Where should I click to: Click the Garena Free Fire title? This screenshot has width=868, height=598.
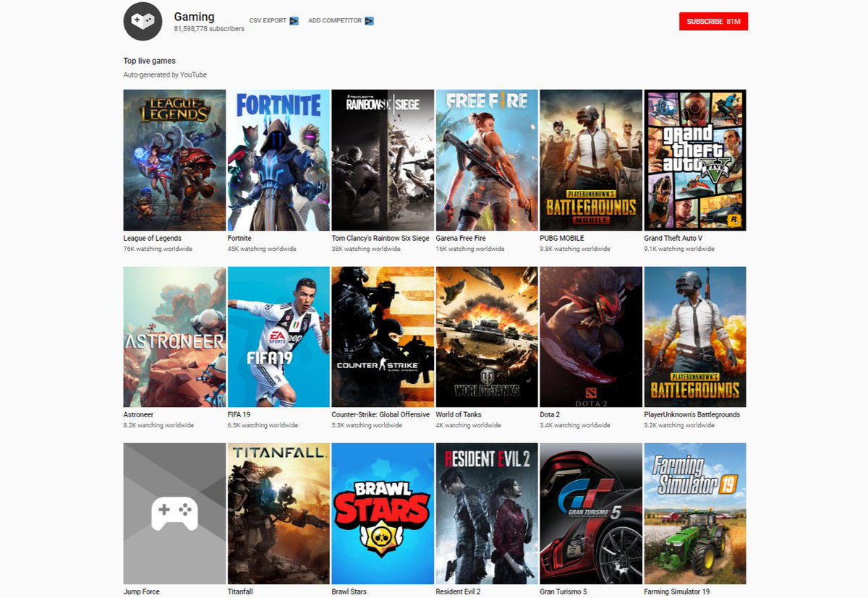click(461, 238)
